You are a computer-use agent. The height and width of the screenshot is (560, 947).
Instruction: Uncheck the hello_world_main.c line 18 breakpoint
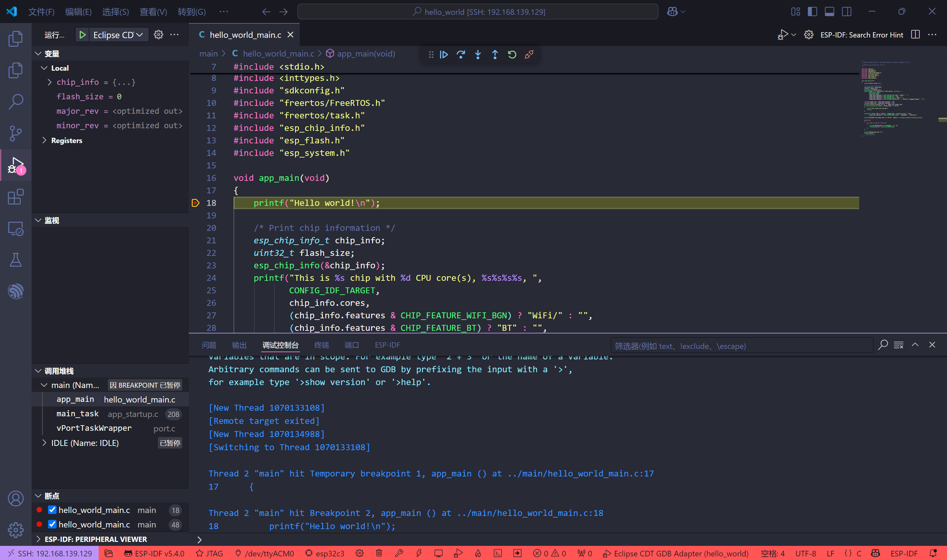(x=52, y=509)
